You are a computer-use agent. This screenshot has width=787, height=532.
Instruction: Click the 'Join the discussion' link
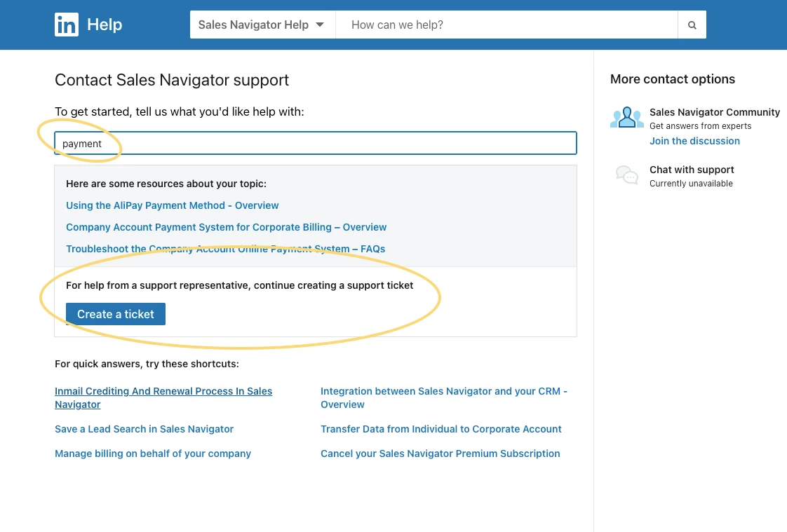tap(694, 141)
